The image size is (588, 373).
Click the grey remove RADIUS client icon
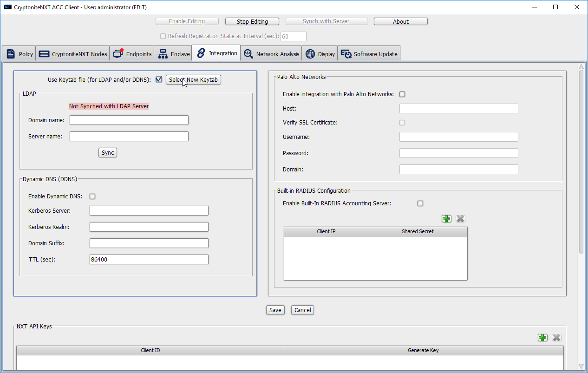(460, 219)
